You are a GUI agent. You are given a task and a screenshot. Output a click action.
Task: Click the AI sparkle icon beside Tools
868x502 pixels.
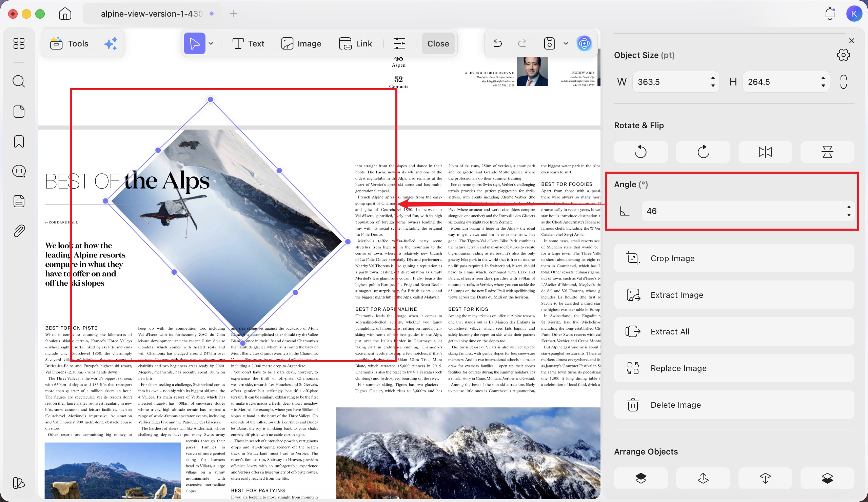(111, 44)
